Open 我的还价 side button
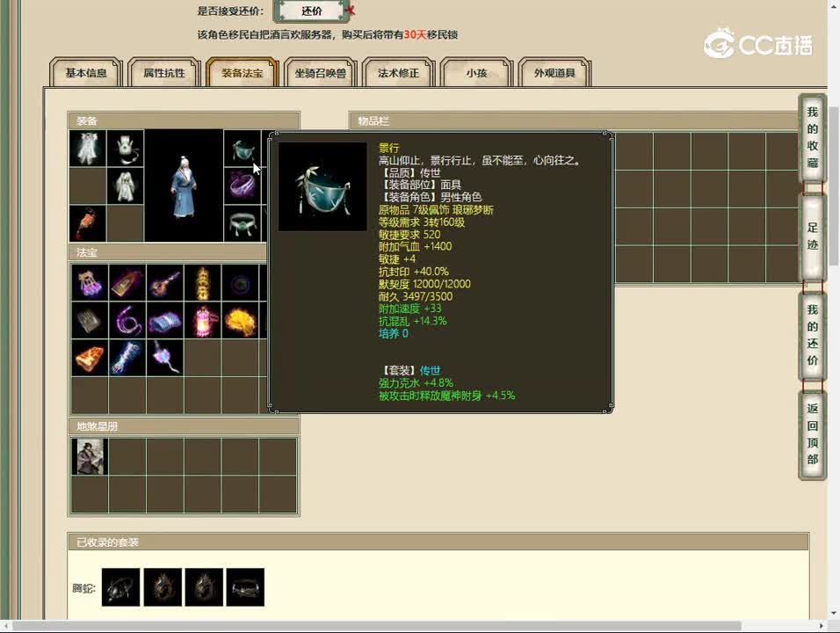The height and width of the screenshot is (633, 840). [x=813, y=336]
